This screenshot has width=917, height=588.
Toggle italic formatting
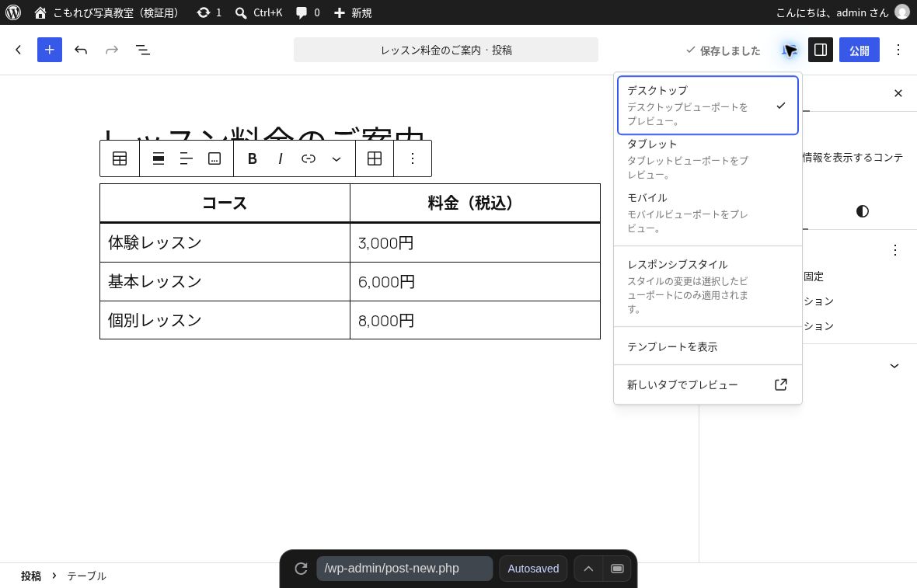coord(280,158)
